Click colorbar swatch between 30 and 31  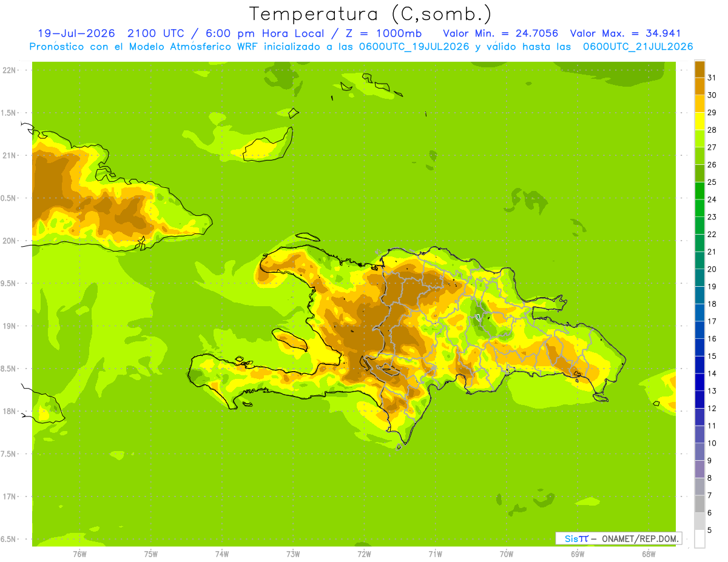(x=699, y=86)
